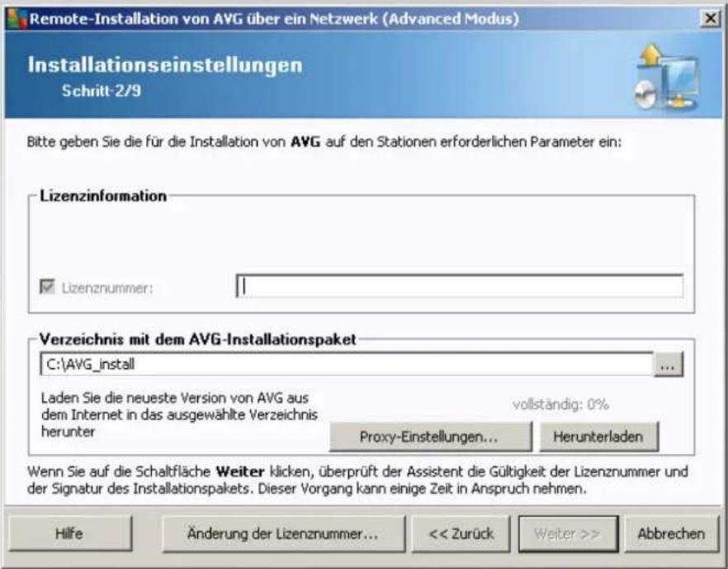Image resolution: width=728 pixels, height=569 pixels.
Task: Click the AVG logo icon in title bar
Action: point(17,19)
